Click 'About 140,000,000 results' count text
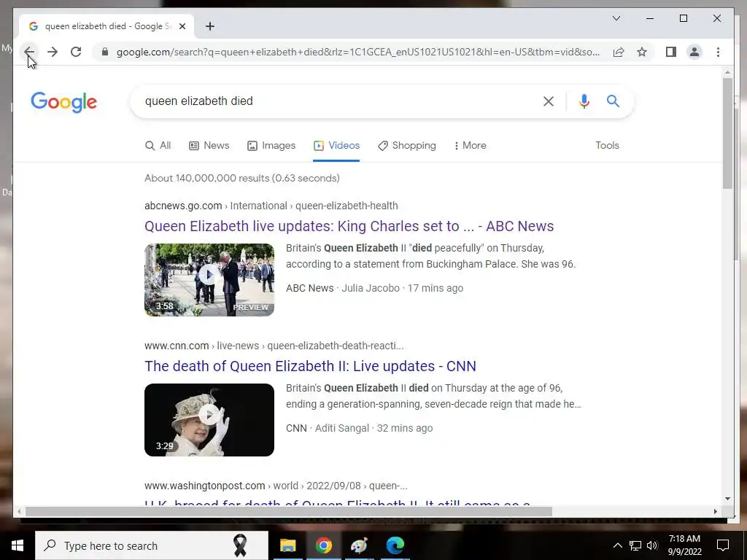Viewport: 747px width, 560px height. coord(242,178)
